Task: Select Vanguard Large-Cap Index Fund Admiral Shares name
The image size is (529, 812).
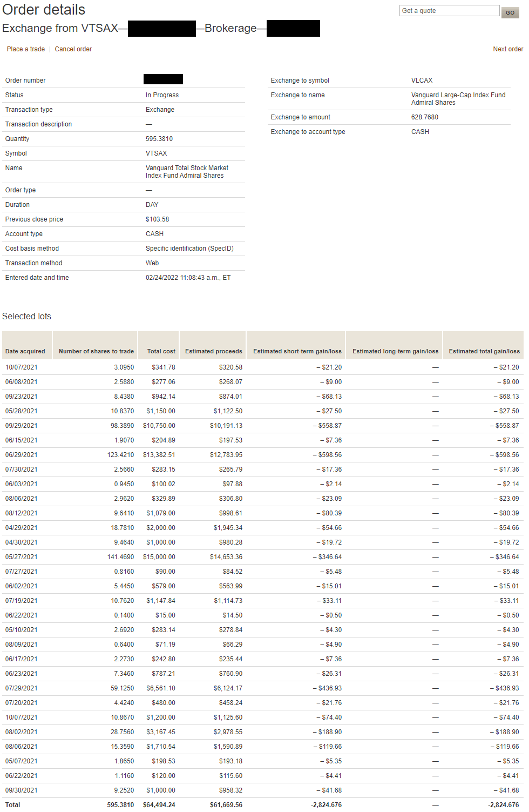Action: [x=458, y=99]
